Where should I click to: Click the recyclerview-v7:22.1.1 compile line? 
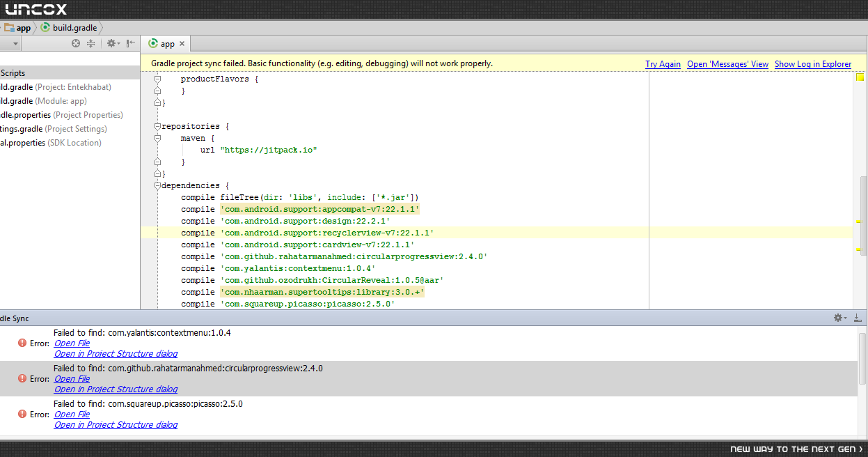308,233
